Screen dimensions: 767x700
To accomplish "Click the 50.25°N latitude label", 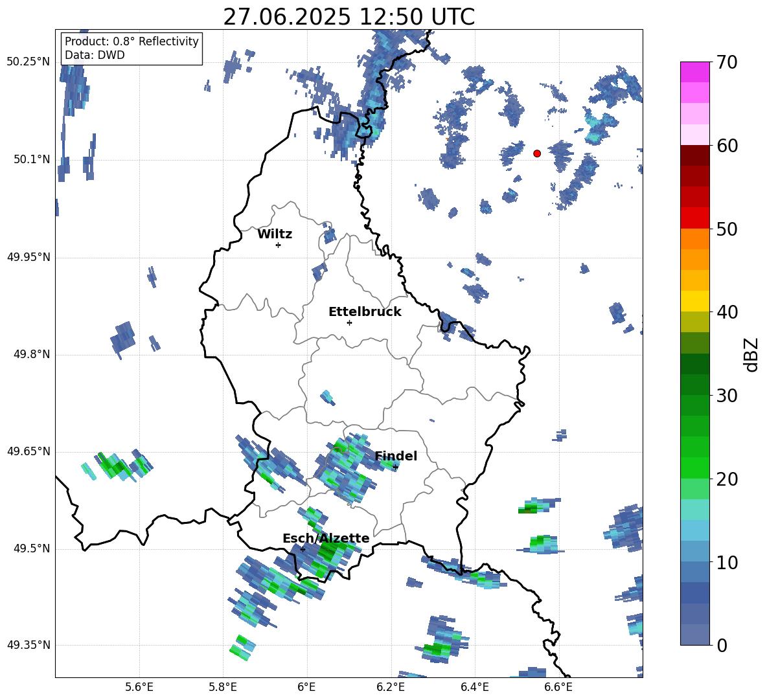I will click(x=29, y=62).
